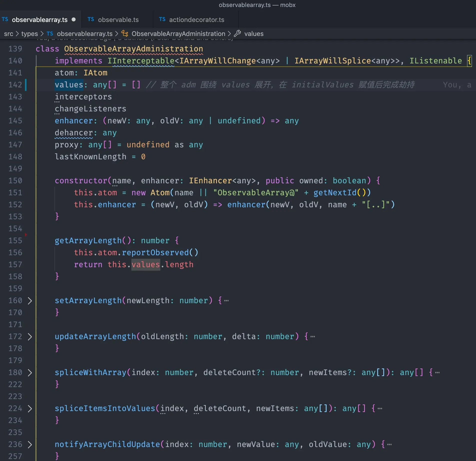This screenshot has height=461, width=476.
Task: Click updateArrayLength method name
Action: pyautogui.click(x=95, y=337)
